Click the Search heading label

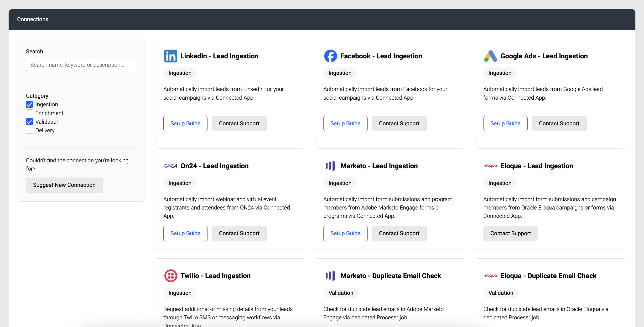[35, 51]
